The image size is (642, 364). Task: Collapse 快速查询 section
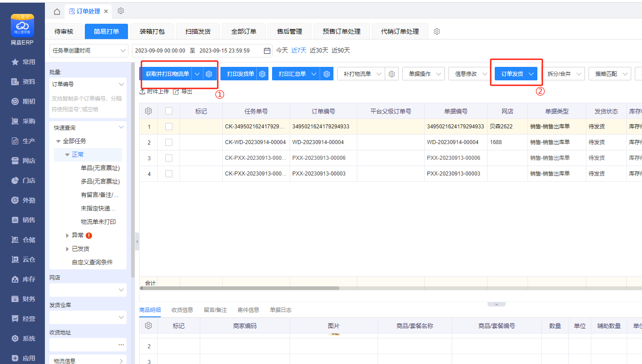point(121,127)
